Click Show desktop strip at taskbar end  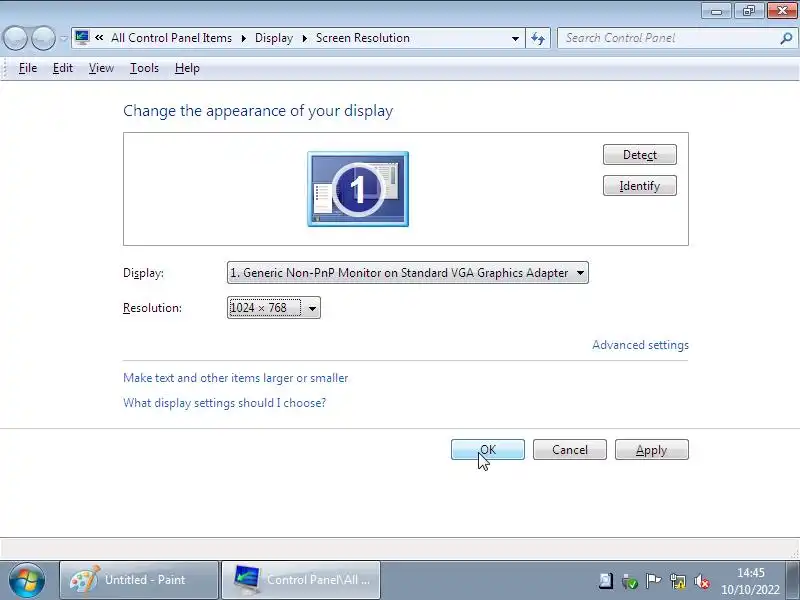[793, 581]
